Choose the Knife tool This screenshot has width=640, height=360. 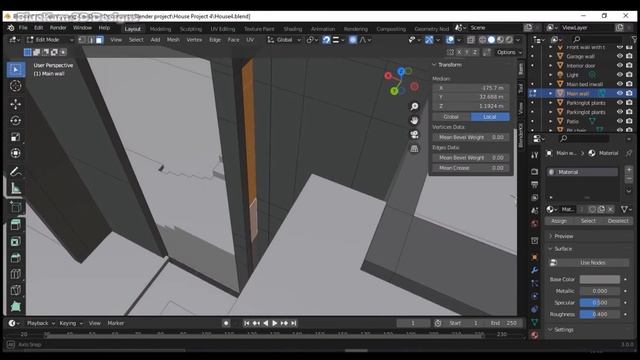(x=16, y=290)
